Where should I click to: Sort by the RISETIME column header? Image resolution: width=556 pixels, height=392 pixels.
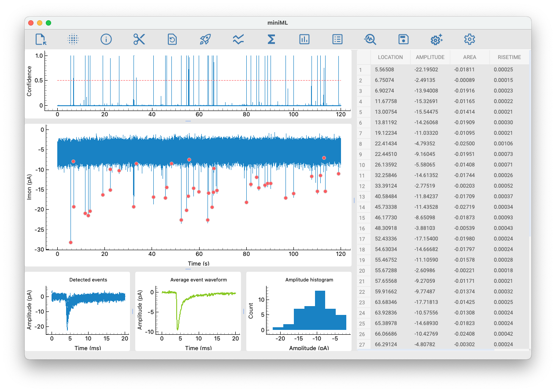[x=509, y=57]
